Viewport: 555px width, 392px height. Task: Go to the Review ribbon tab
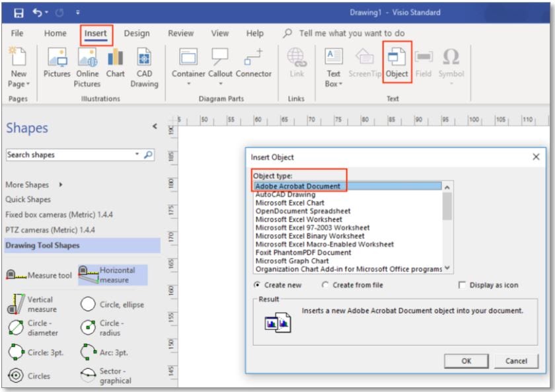180,33
